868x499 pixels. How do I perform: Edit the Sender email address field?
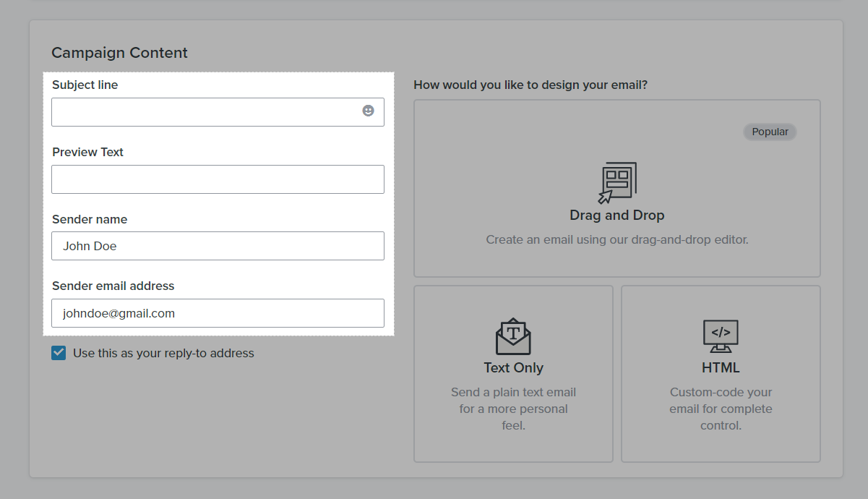[x=218, y=313]
